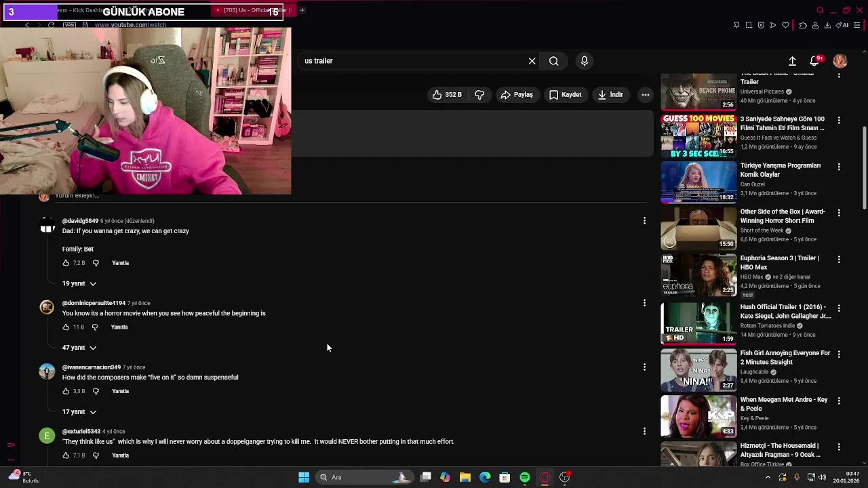Take a snapshot with browser capture icon
This screenshot has height=488, width=868.
(x=749, y=25)
